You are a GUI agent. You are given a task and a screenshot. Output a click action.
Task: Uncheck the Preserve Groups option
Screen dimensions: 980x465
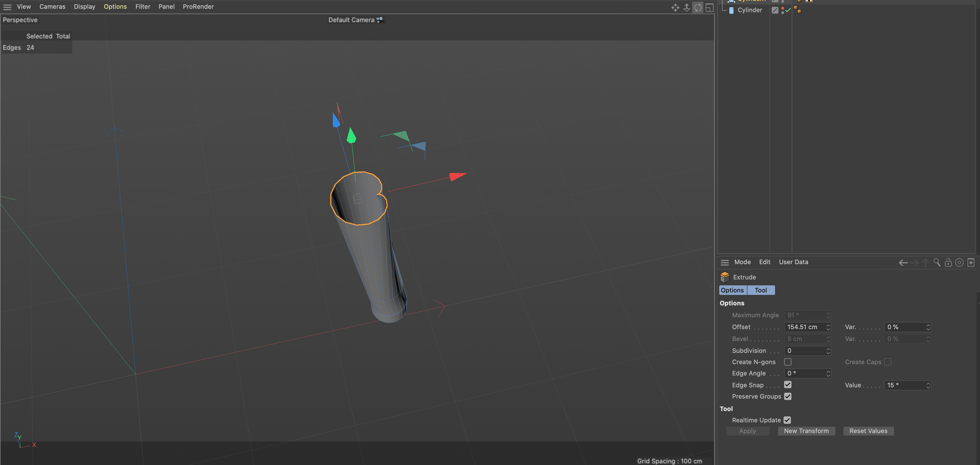pos(788,396)
